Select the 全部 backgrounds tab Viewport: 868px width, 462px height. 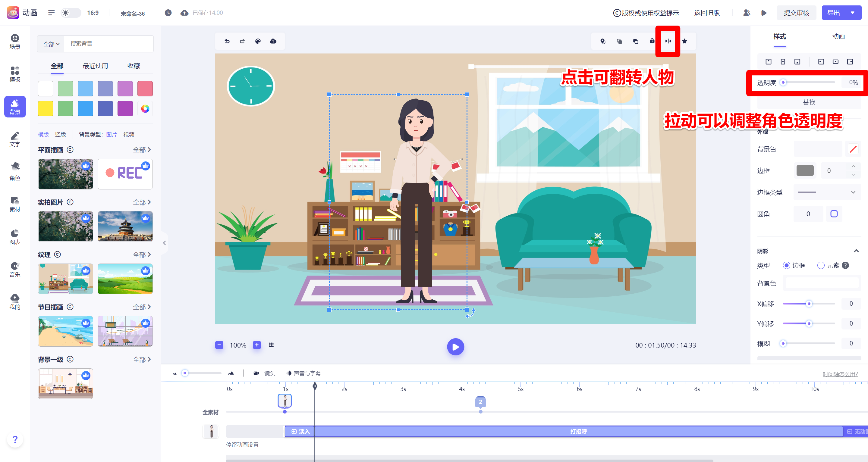[57, 66]
